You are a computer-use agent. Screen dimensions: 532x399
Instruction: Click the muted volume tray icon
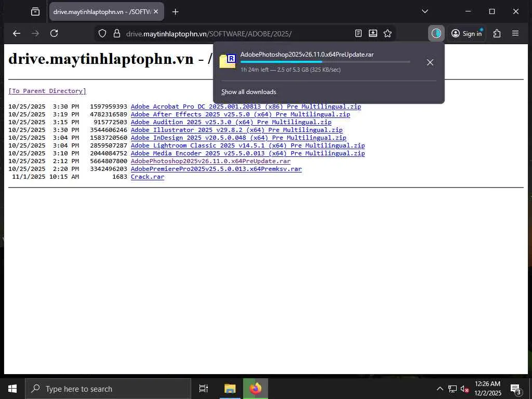[x=464, y=389]
